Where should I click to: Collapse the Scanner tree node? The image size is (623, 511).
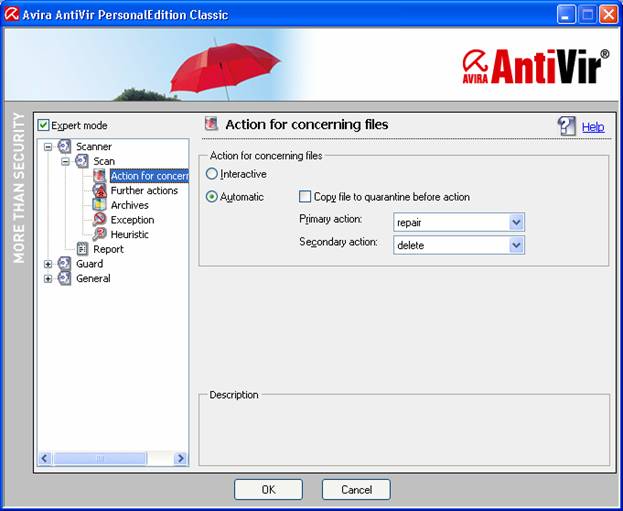(x=47, y=147)
